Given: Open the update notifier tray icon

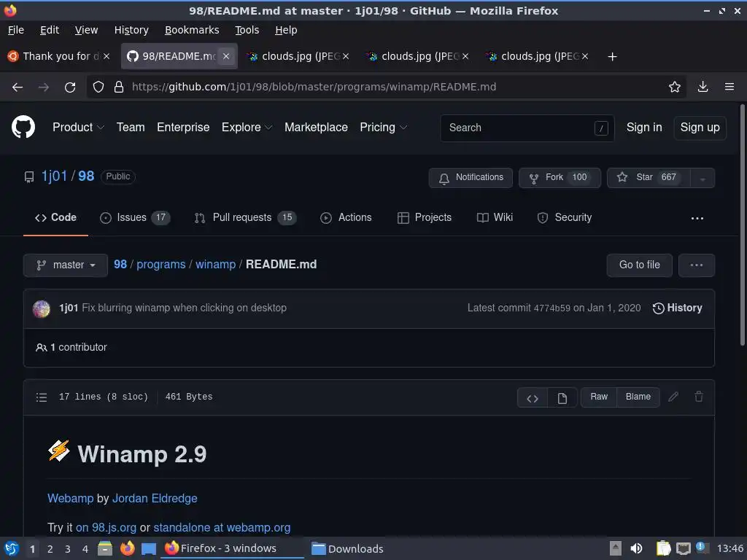Looking at the screenshot, I should tap(703, 548).
